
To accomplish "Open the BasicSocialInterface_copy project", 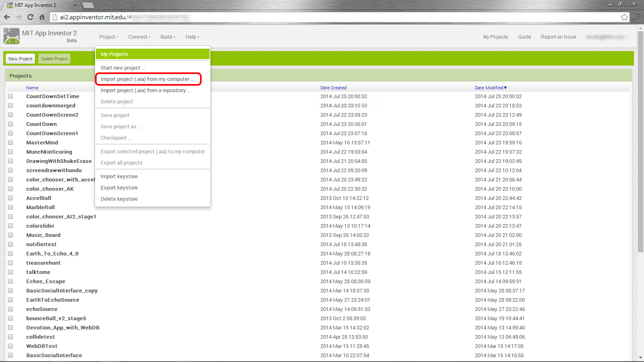I will (x=62, y=291).
